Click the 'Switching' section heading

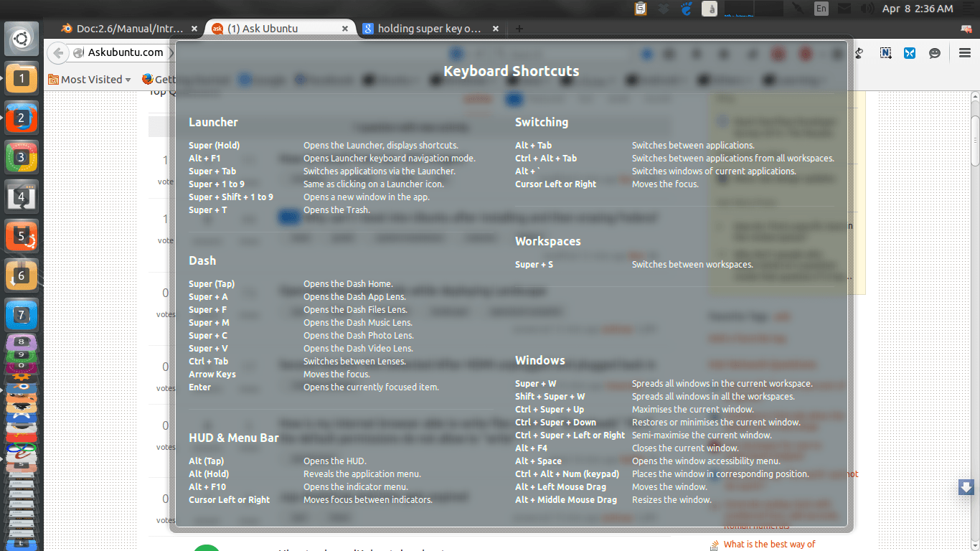pos(542,123)
